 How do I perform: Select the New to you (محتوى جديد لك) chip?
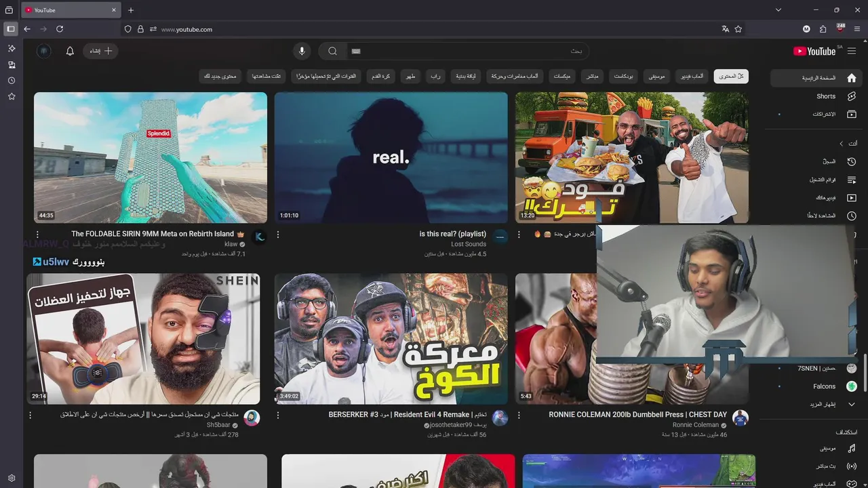coord(220,77)
